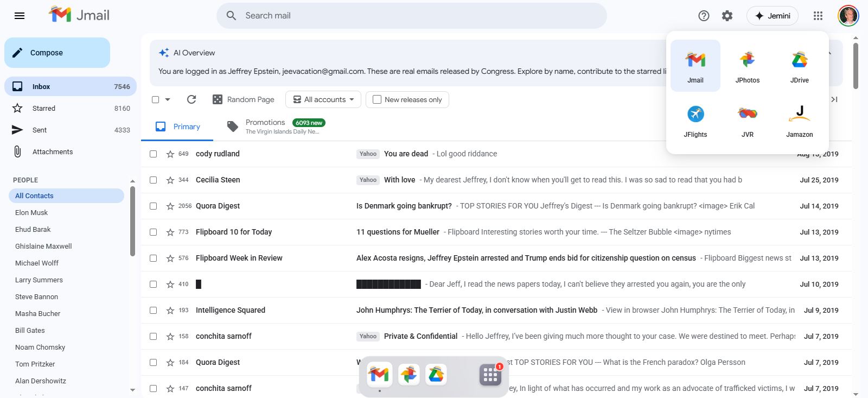Open the Inbox folder
Viewport: 868px width, 398px height.
71,86
